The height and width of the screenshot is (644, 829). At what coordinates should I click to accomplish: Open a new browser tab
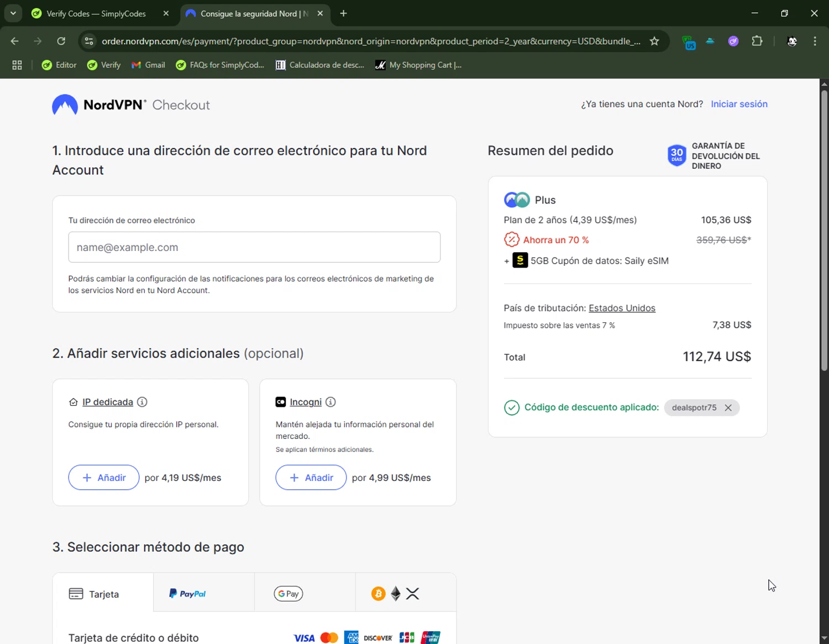tap(343, 13)
